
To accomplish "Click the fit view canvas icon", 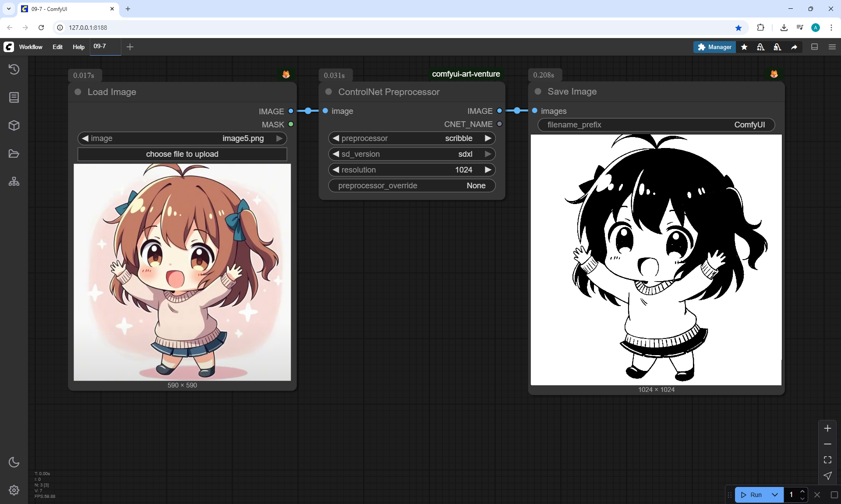I will click(827, 460).
